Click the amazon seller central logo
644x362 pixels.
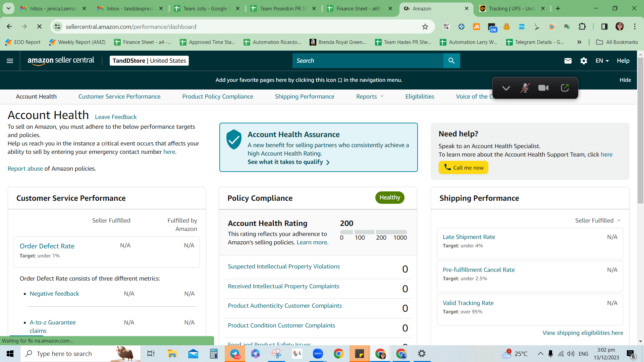[x=61, y=61]
